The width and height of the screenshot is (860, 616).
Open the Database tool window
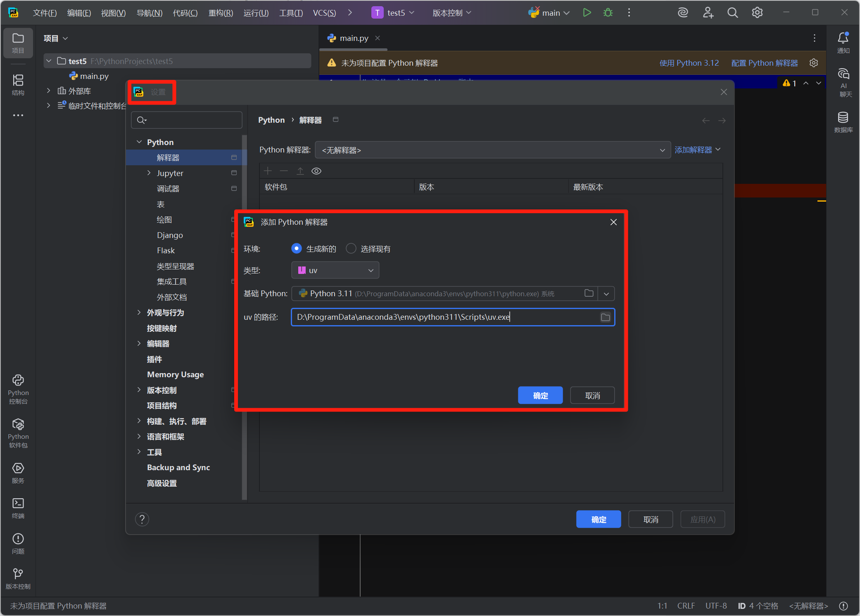(843, 121)
